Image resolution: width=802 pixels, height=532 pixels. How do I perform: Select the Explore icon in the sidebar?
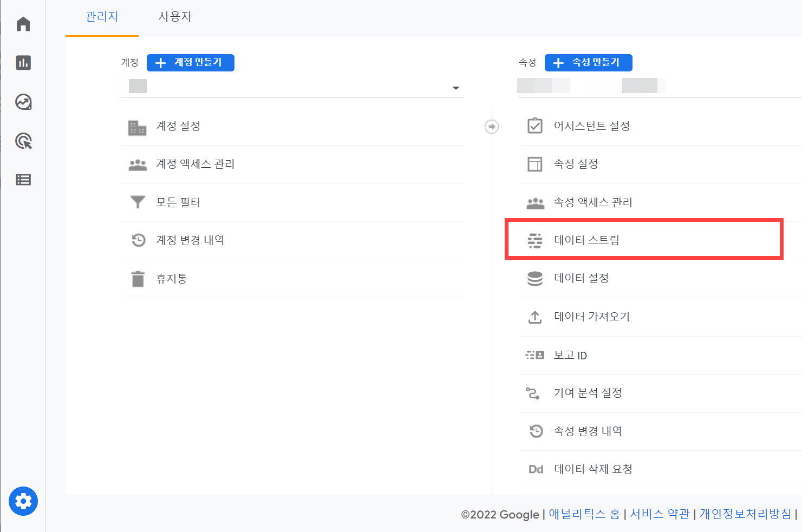[23, 102]
